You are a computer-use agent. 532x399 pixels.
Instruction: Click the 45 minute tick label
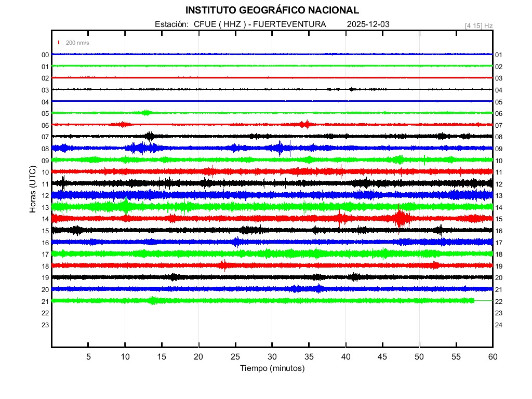(382, 357)
